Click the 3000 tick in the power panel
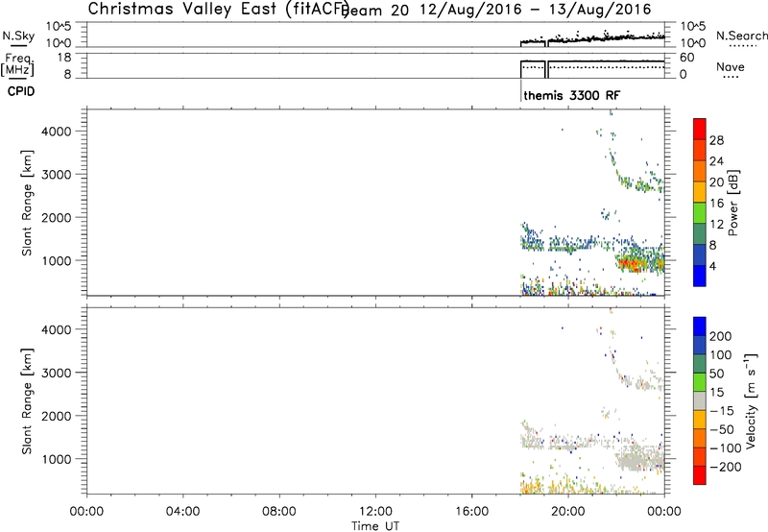Image resolution: width=768 pixels, height=532 pixels. coord(57,175)
